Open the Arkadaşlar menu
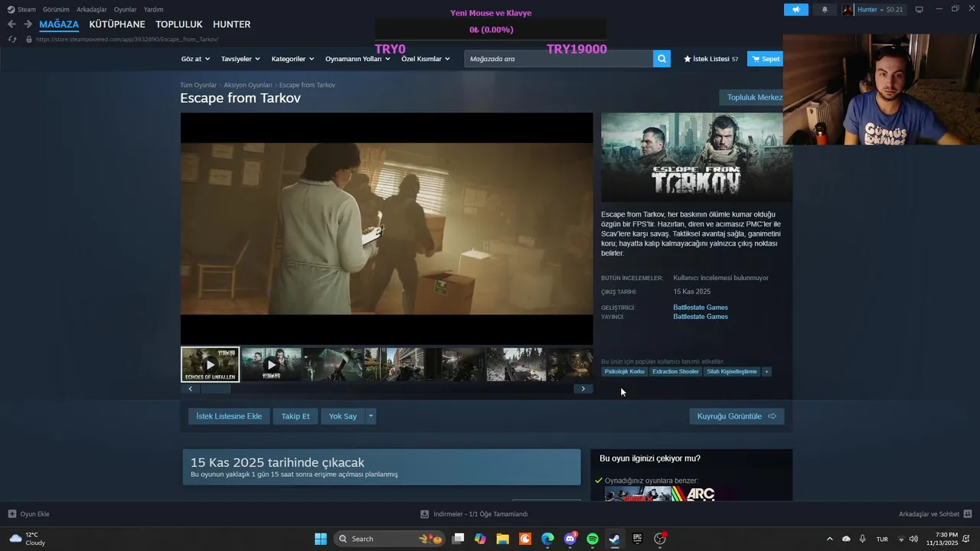 point(92,9)
